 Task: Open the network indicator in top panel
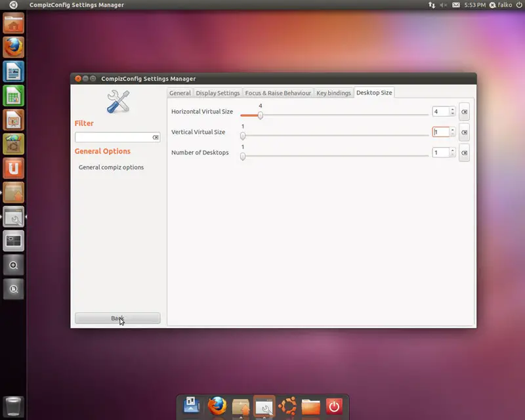pyautogui.click(x=432, y=5)
